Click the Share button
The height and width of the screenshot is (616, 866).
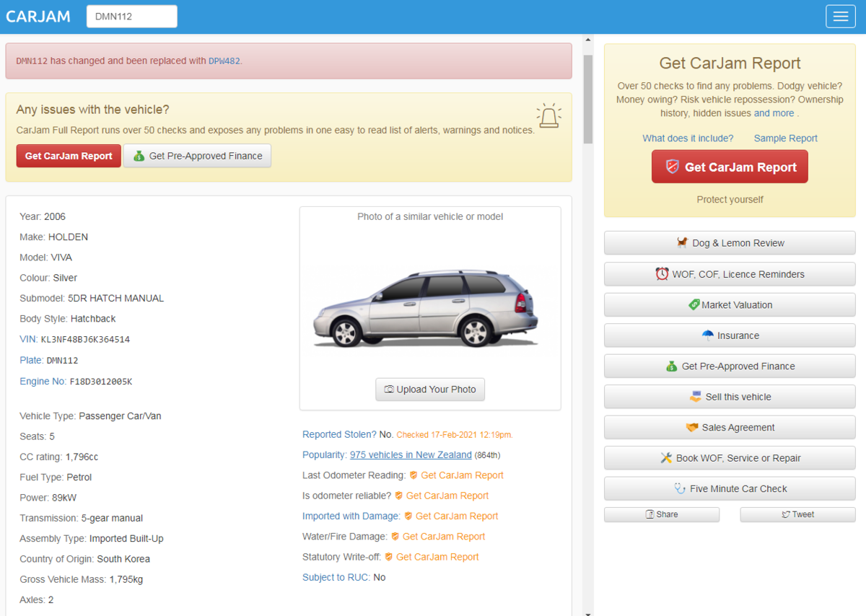click(x=662, y=514)
